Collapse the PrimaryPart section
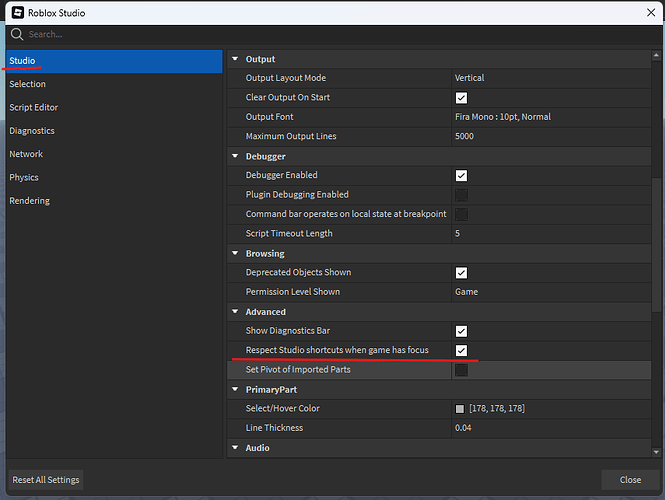The image size is (665, 500). [x=235, y=389]
